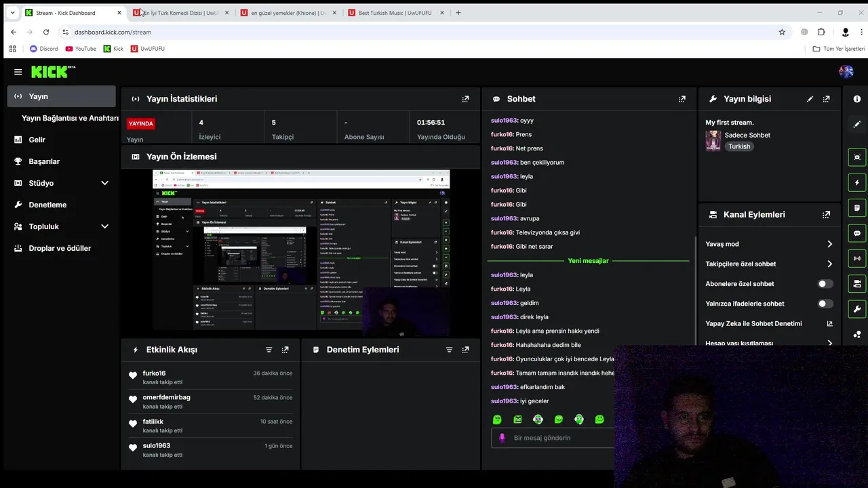Open the browser tab search dropdown
Image resolution: width=868 pixels, height=488 pixels.
point(12,12)
